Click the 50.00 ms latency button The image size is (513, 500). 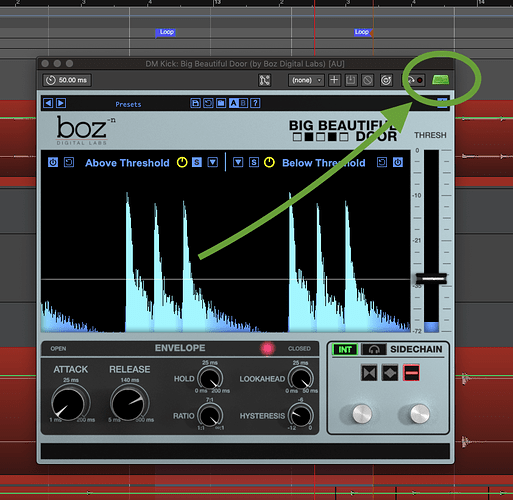[x=67, y=80]
